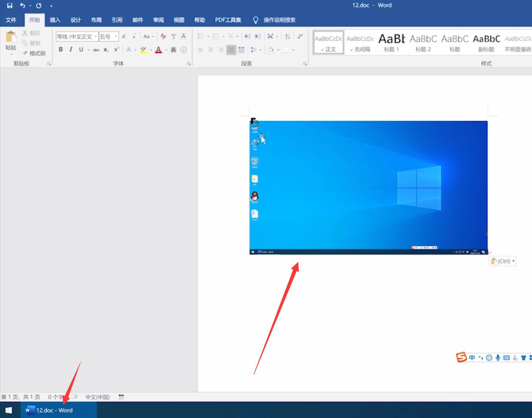Open the font size combo box 五号
Viewport: 532px width, 418px height.
click(109, 36)
